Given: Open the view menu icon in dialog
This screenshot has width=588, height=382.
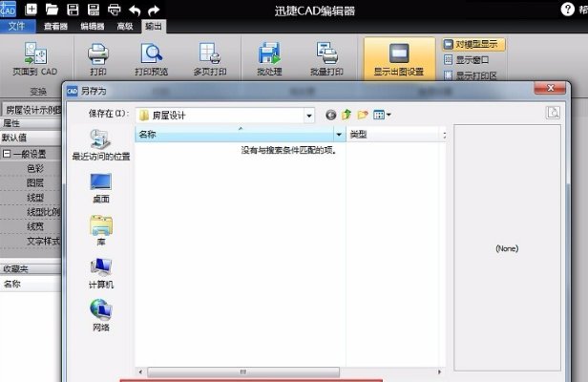Looking at the screenshot, I should pos(382,115).
